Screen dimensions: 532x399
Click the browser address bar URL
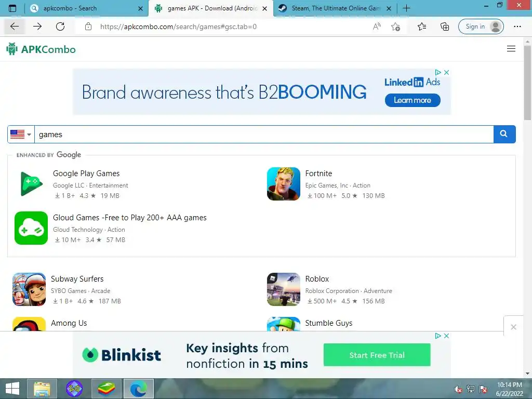pyautogui.click(x=178, y=26)
